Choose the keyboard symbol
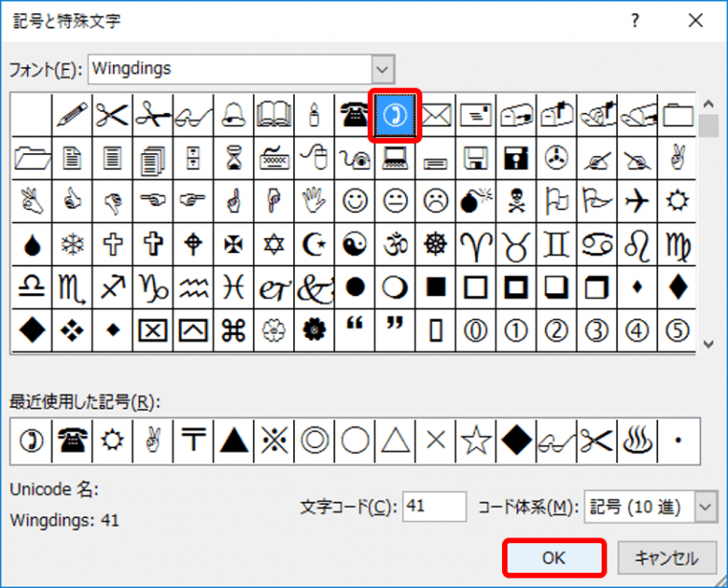 [274, 158]
